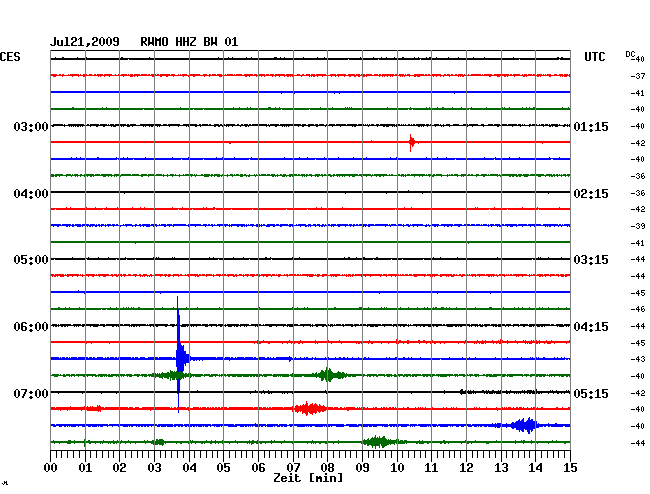Click the large blue seismic spike between minutes 03 and 04
This screenshot has height=494, width=650.
(x=179, y=354)
